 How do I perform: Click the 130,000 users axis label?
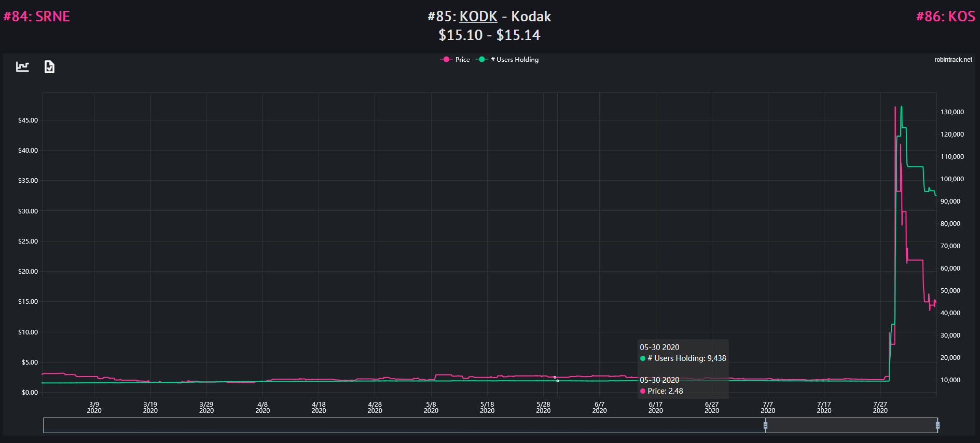(952, 112)
